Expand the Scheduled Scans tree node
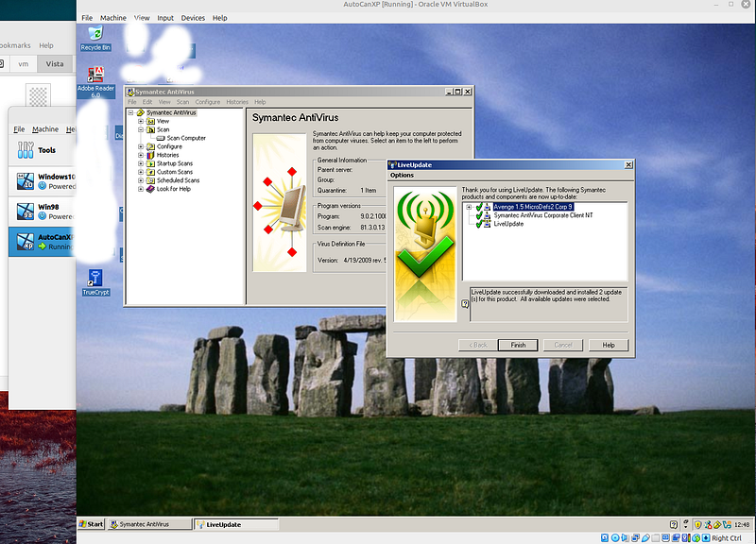The image size is (756, 544). (x=141, y=180)
